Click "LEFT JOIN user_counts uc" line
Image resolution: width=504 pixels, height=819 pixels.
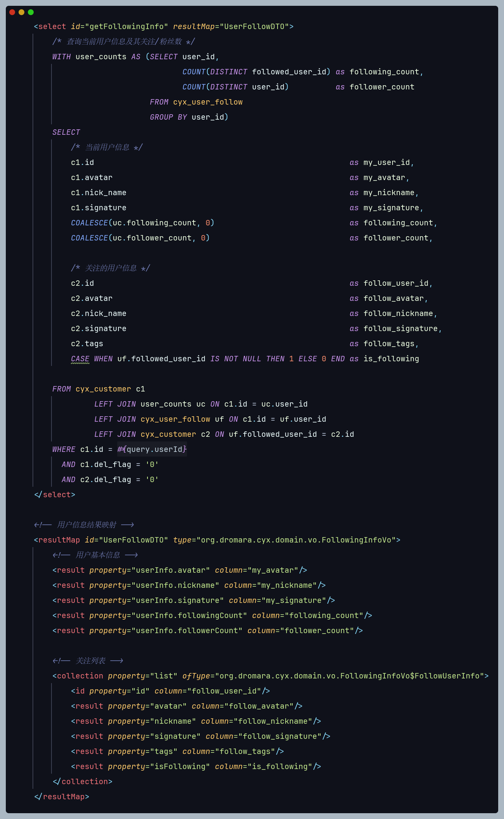[x=201, y=404]
